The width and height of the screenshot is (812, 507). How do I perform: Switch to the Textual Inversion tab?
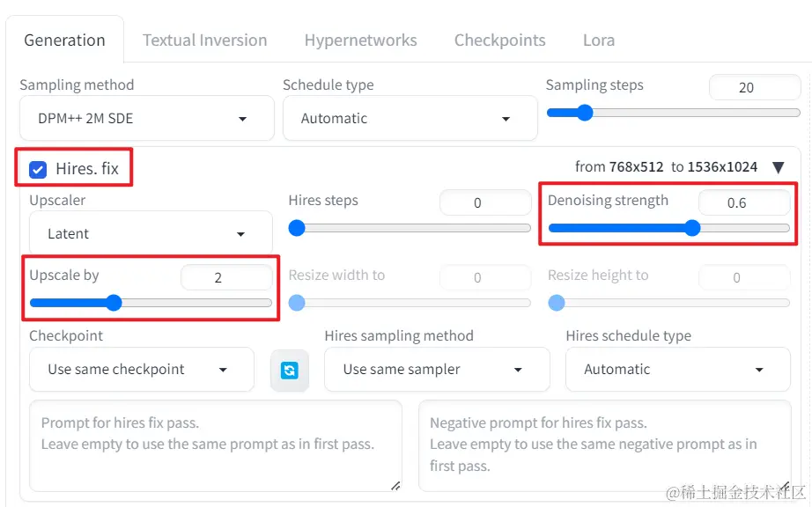(204, 40)
